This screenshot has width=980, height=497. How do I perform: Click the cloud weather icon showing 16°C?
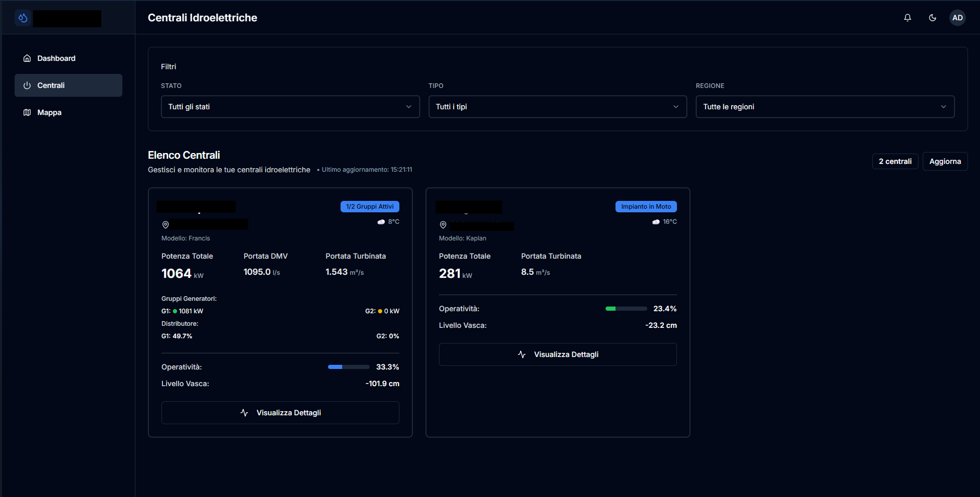656,221
